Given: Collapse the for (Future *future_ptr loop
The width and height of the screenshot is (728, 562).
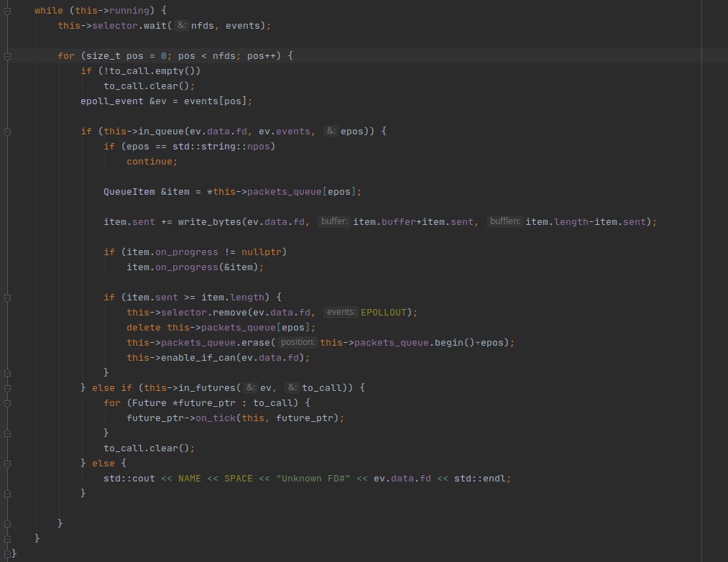Looking at the screenshot, I should click(x=7, y=404).
